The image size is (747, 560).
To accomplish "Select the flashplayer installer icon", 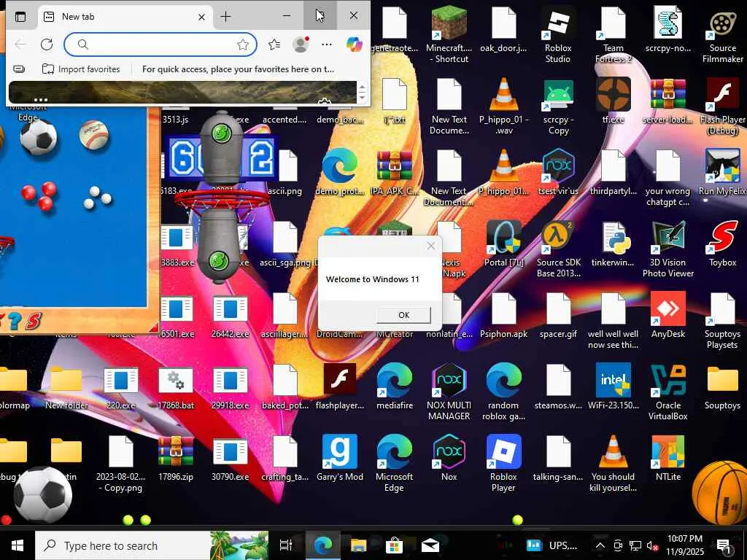I will coord(340,386).
